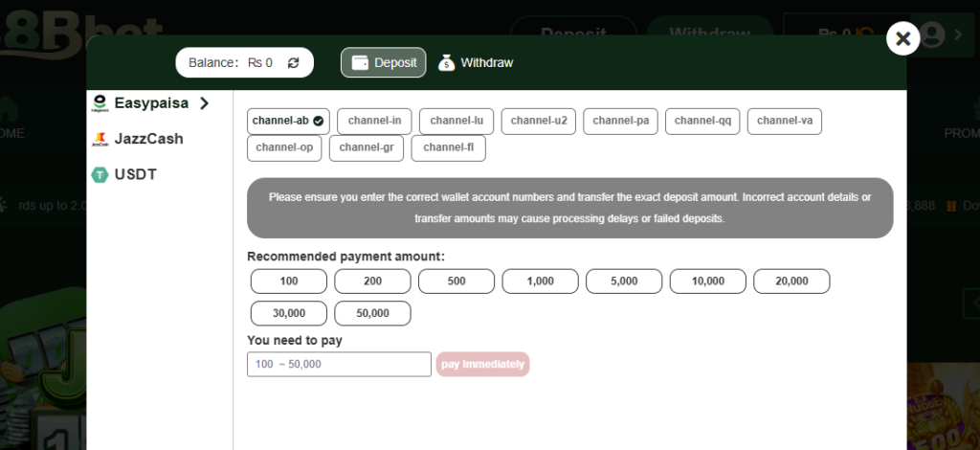
Task: Refresh the balance with the circular arrows icon
Action: (x=293, y=62)
